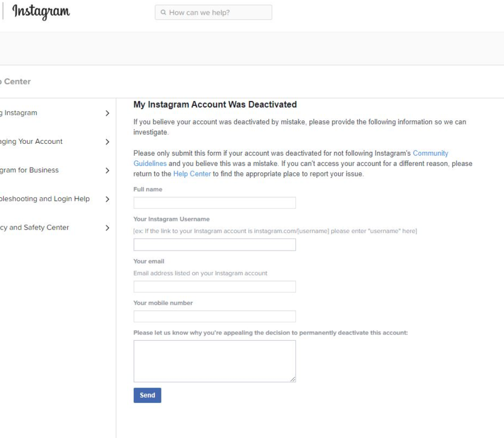Open the sidebar item ending in "Login Help"

coord(45,199)
